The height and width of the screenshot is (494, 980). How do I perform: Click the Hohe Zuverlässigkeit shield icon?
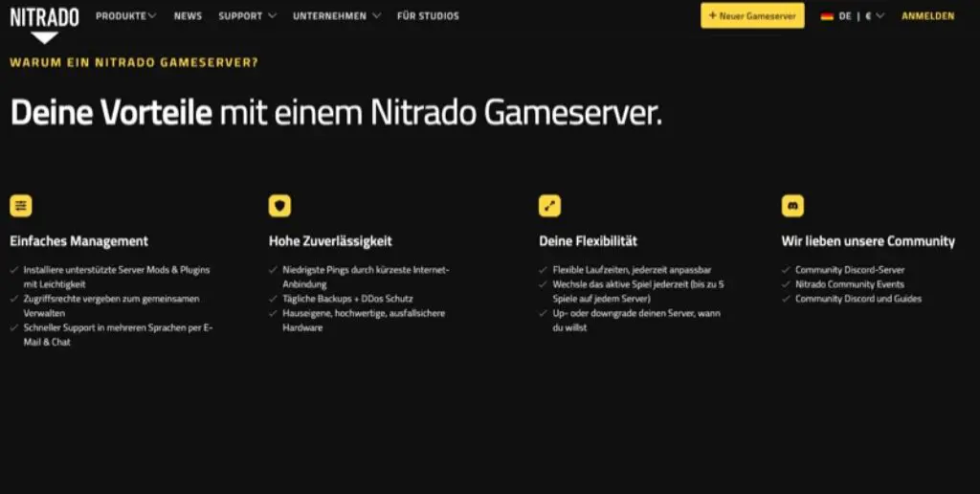coord(279,206)
